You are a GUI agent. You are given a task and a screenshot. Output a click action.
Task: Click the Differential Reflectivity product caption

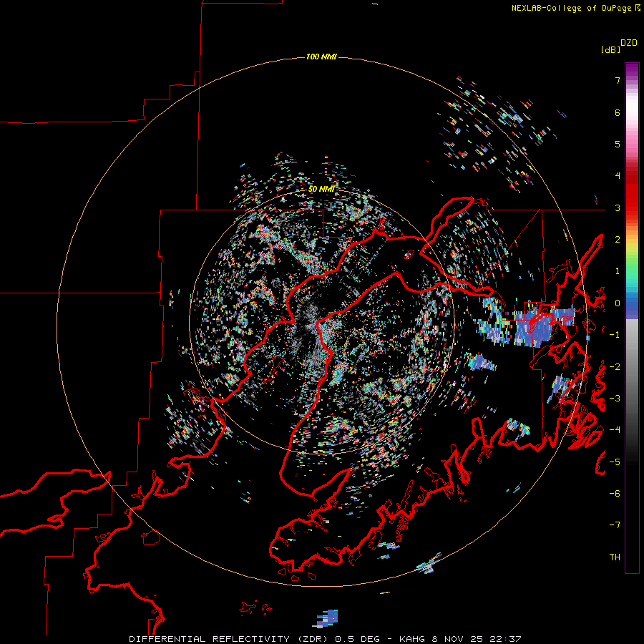tap(325, 639)
